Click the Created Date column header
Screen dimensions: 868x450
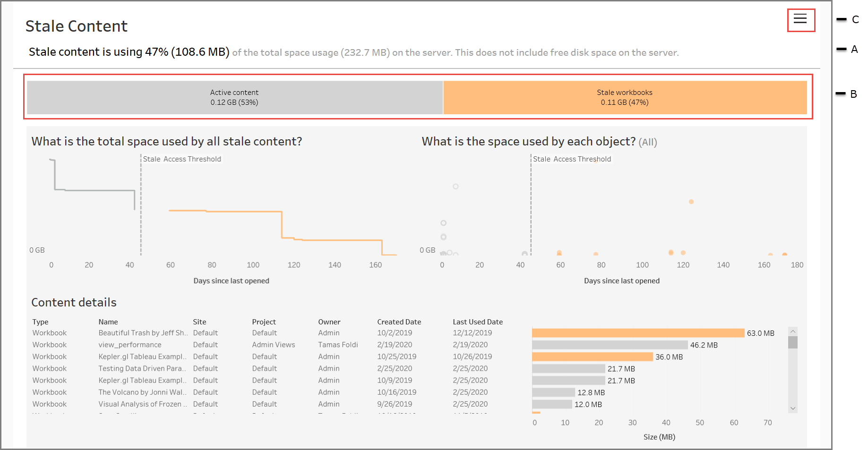coord(399,322)
